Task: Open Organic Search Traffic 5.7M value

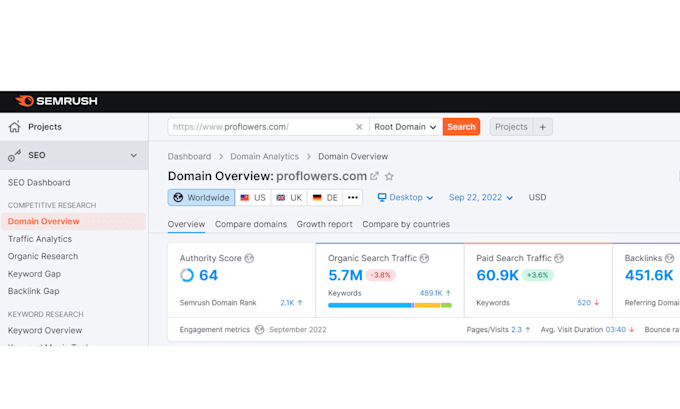Action: [345, 275]
